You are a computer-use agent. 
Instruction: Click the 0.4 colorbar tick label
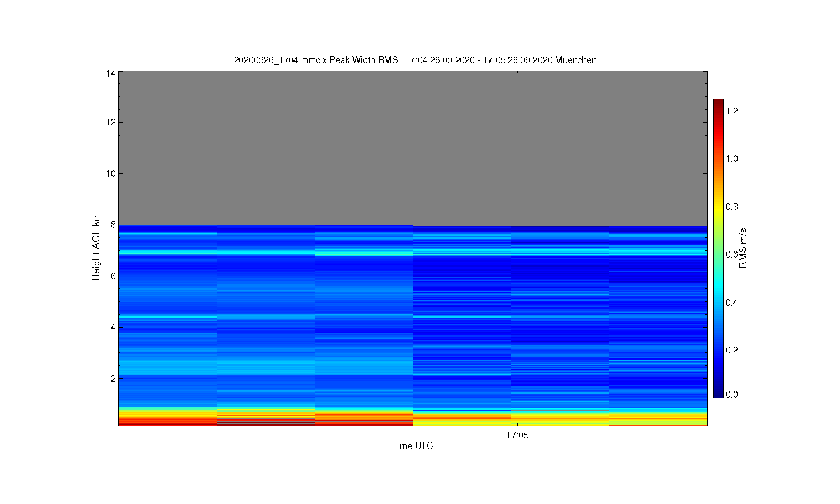point(732,302)
